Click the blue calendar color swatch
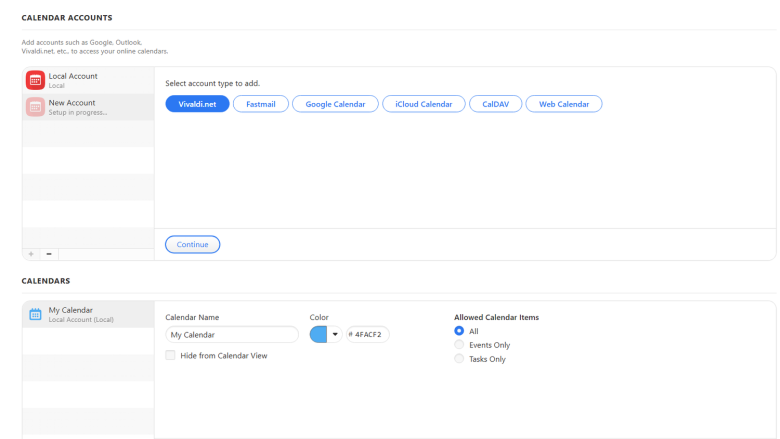Image resolution: width=780 pixels, height=439 pixels. [x=319, y=335]
